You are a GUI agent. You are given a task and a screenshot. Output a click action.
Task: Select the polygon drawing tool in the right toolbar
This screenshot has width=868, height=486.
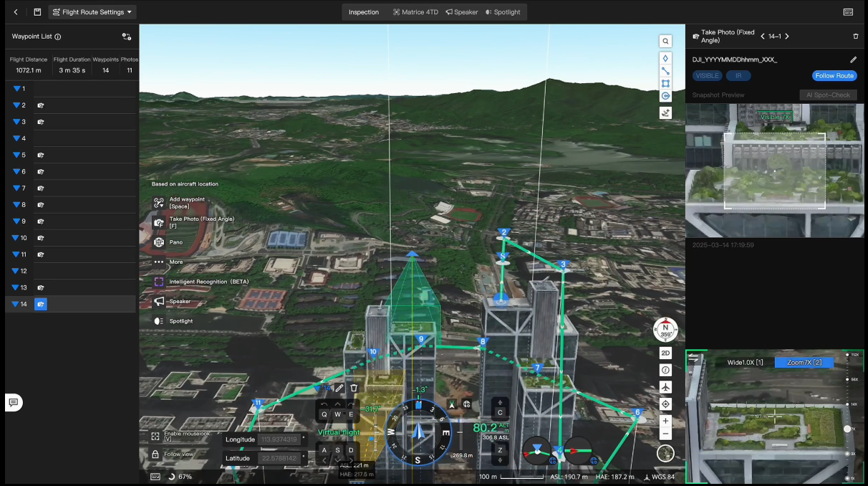(x=665, y=83)
